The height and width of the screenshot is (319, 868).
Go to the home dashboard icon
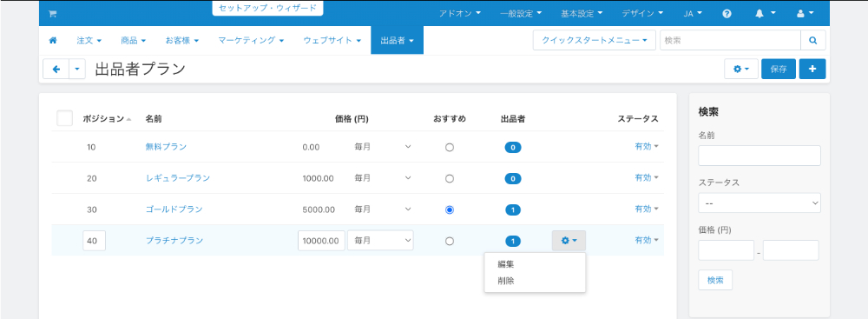[x=53, y=41]
